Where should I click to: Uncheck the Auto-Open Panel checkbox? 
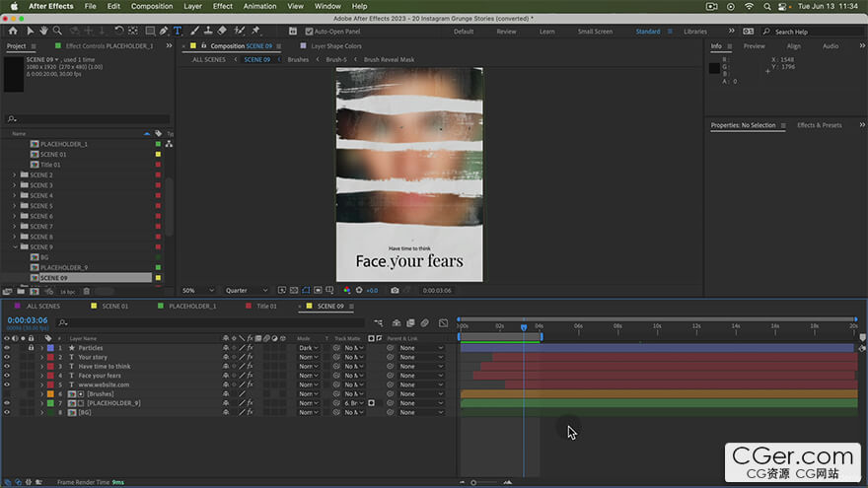coord(309,32)
